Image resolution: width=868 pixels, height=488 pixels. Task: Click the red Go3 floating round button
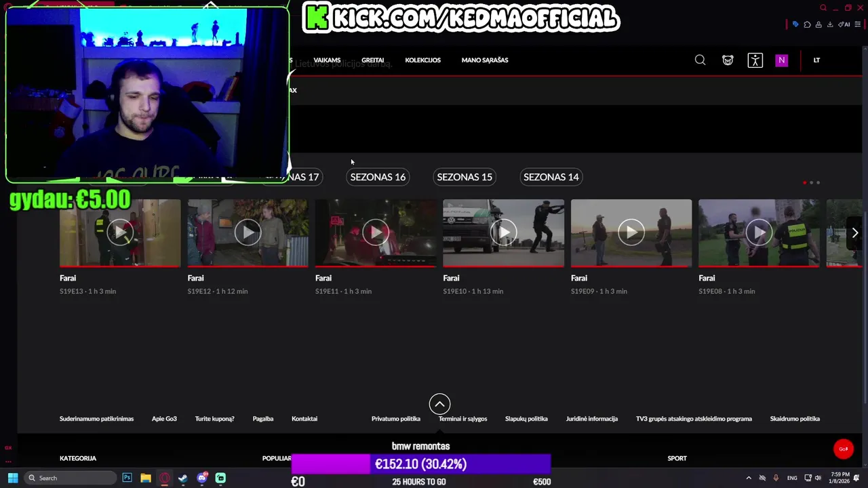(x=844, y=449)
